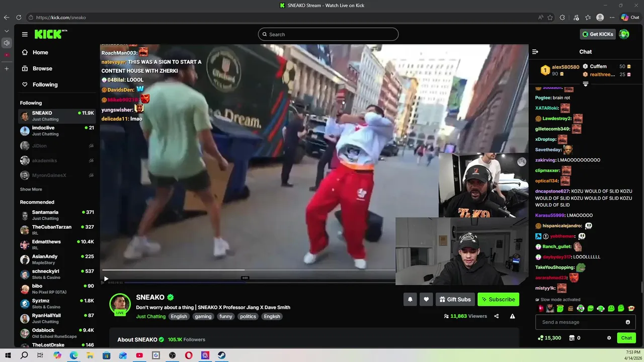The height and width of the screenshot is (362, 644).
Task: Click leaderboard user alex580580
Action: point(566,67)
